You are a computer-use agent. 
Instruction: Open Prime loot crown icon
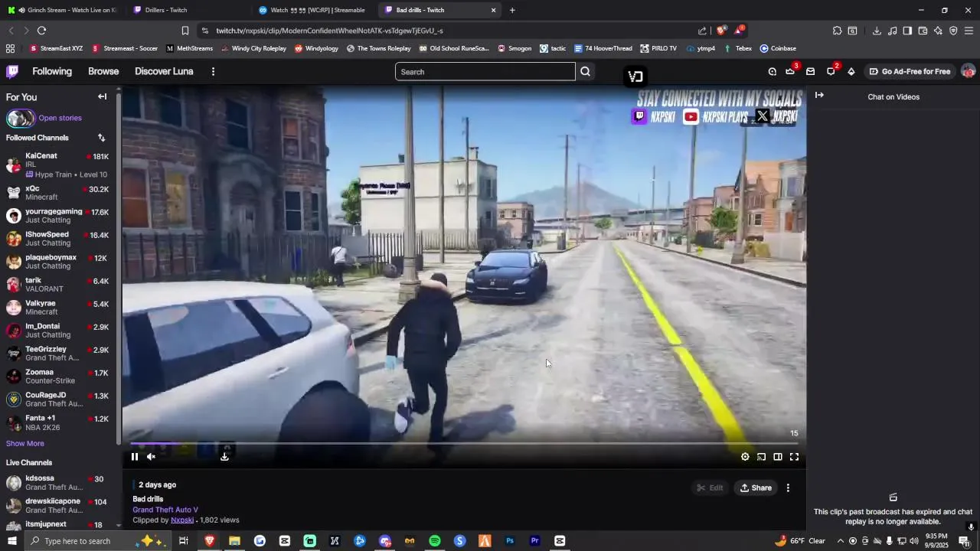(x=791, y=71)
